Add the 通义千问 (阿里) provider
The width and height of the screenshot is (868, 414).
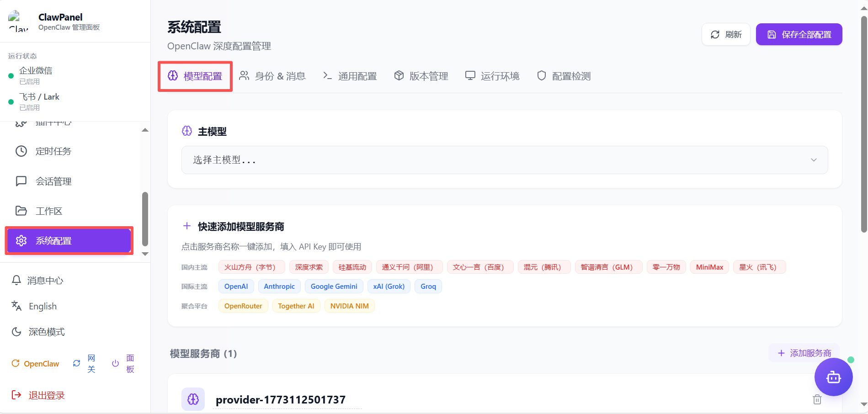[410, 267]
